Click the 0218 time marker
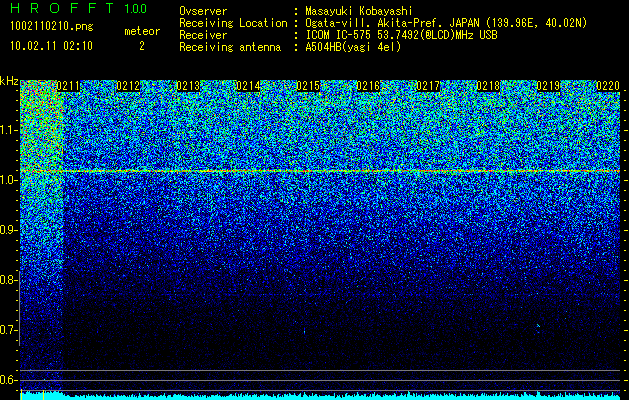 [488, 86]
